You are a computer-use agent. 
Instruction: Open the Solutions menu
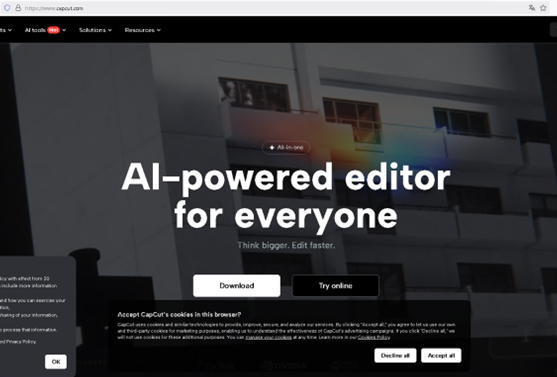[x=95, y=30]
